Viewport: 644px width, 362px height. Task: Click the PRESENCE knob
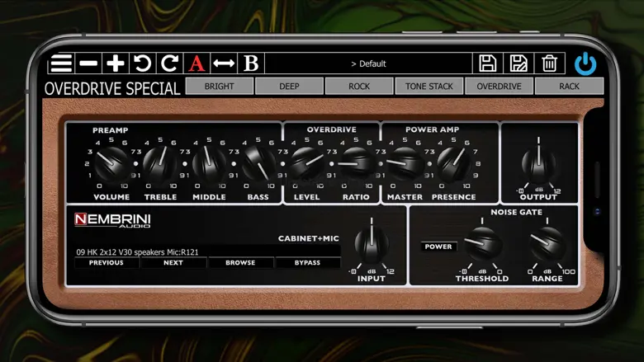click(453, 163)
